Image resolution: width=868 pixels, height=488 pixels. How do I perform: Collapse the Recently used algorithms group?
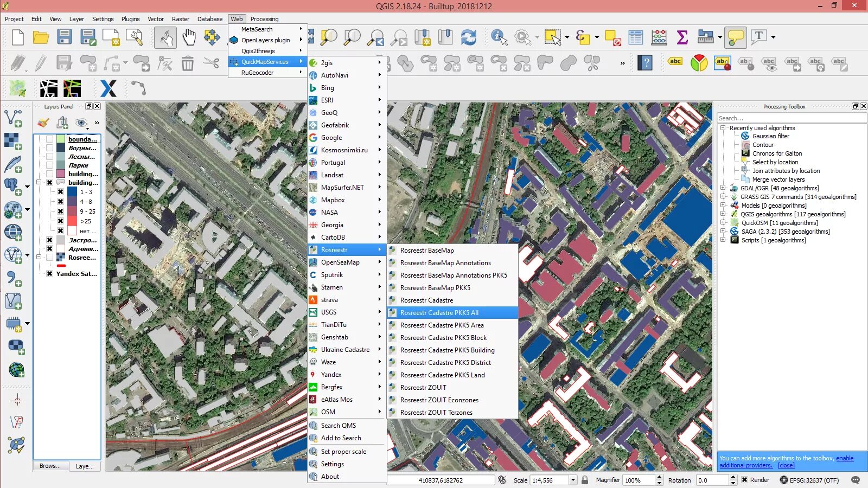click(723, 128)
